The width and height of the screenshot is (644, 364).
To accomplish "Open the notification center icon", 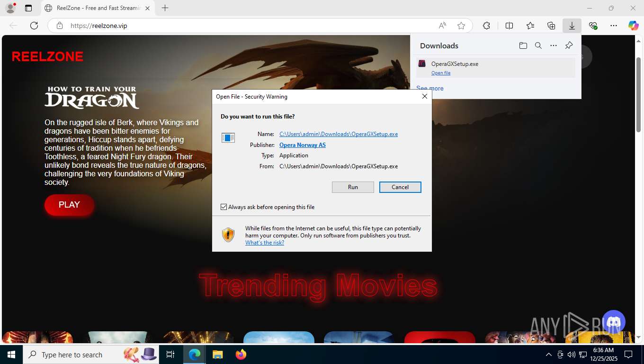I will point(628,355).
